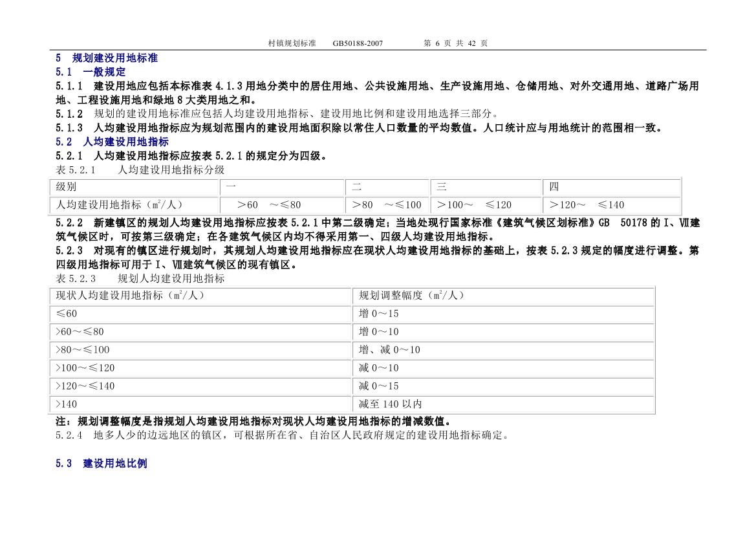Image resolution: width=756 pixels, height=535 pixels.
Task: Click clause 5.2.1 sentence
Action: click(x=193, y=156)
